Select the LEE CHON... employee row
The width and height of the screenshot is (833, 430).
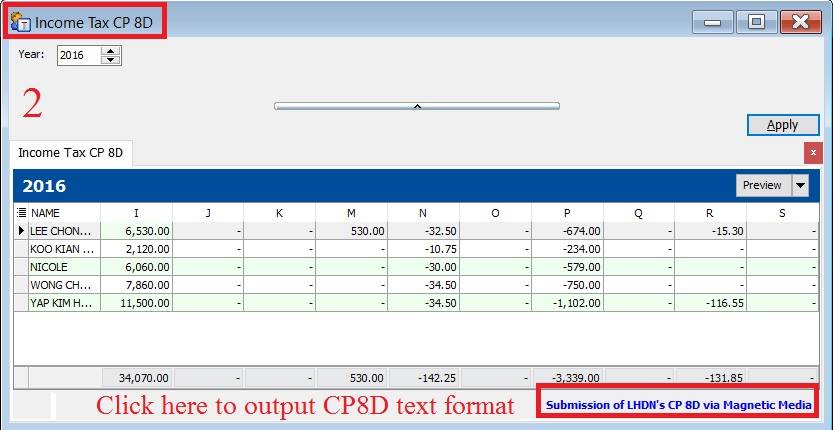(x=416, y=231)
